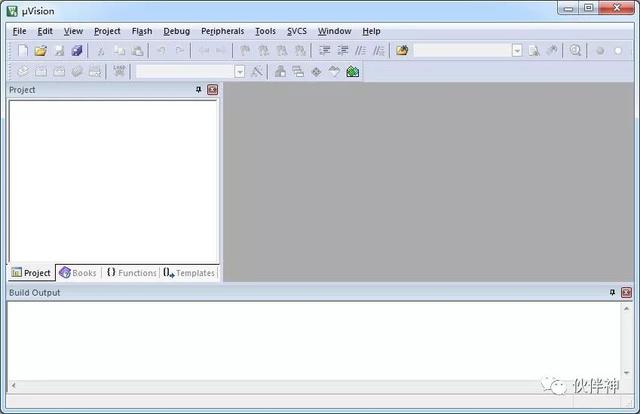Open the Flash menu
Screen dimensions: 640x414
[x=141, y=31]
